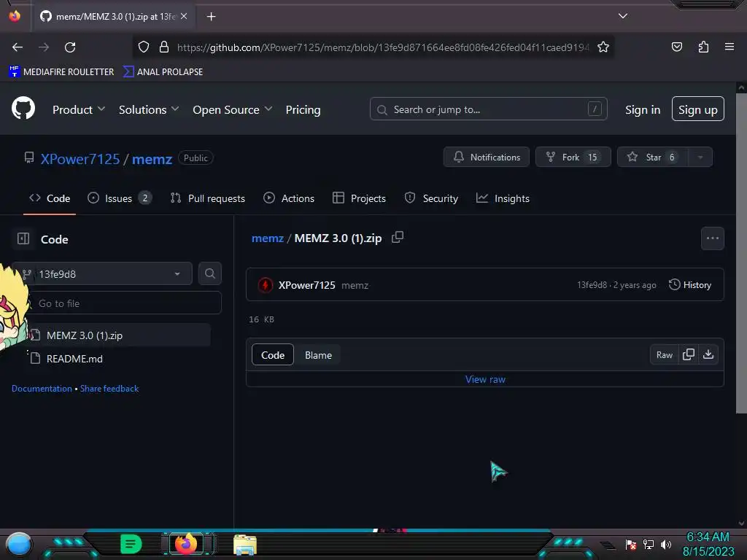Focus the Search or jump to field
Screen dimensions: 747x560
coord(488,109)
